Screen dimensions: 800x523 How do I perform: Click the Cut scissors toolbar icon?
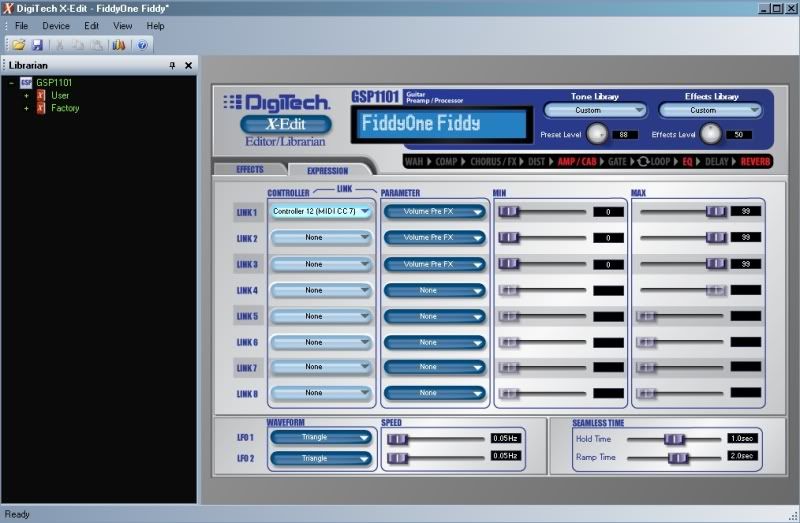(x=59, y=45)
